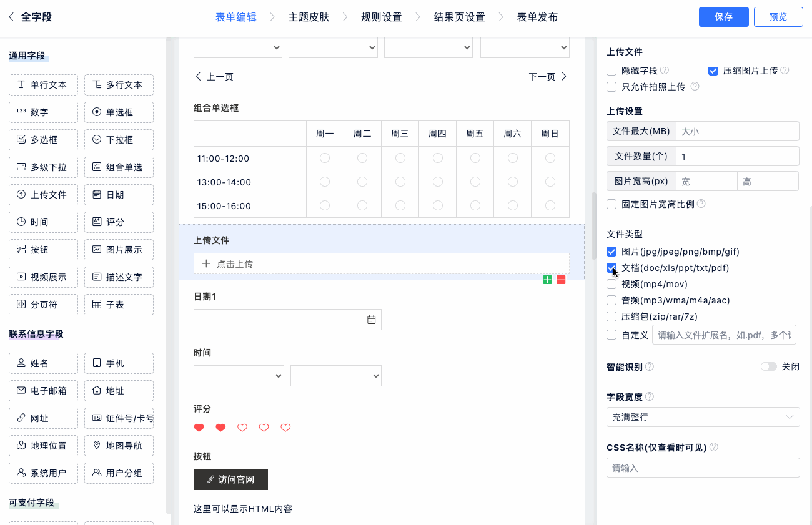The width and height of the screenshot is (812, 525).
Task: Select 周三 radio for 13:00-14:00
Action: pos(400,182)
